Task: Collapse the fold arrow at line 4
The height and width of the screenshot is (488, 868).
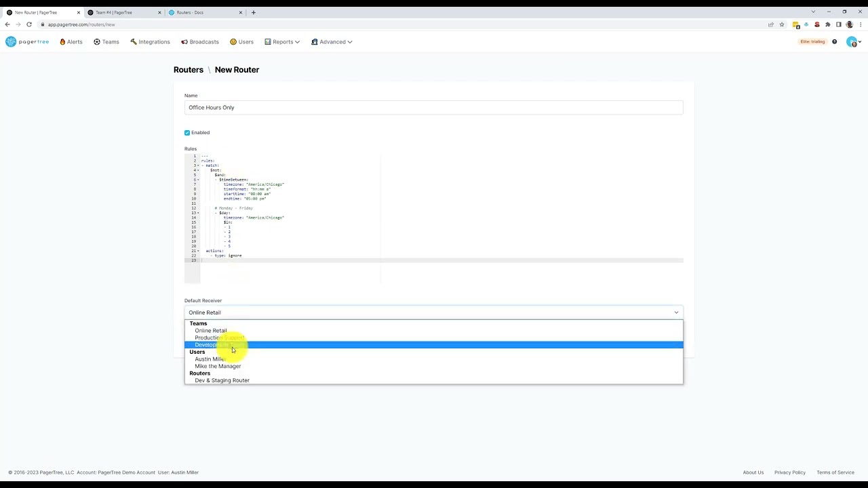Action: tap(199, 170)
